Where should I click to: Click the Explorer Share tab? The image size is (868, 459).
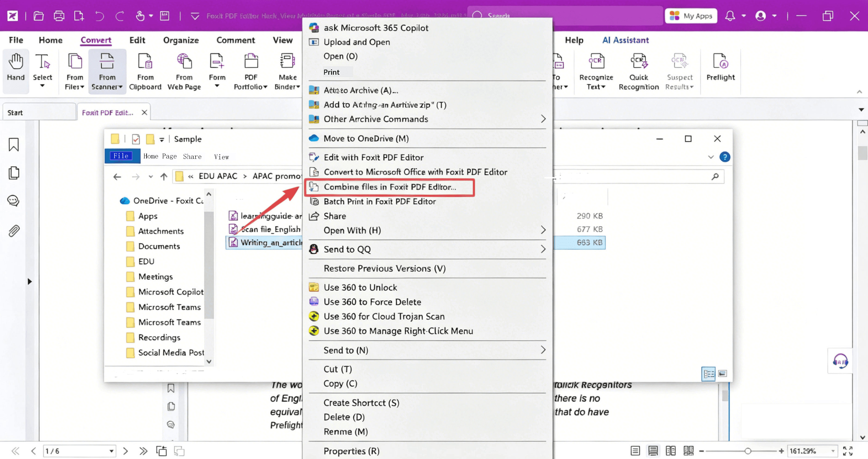click(x=192, y=157)
